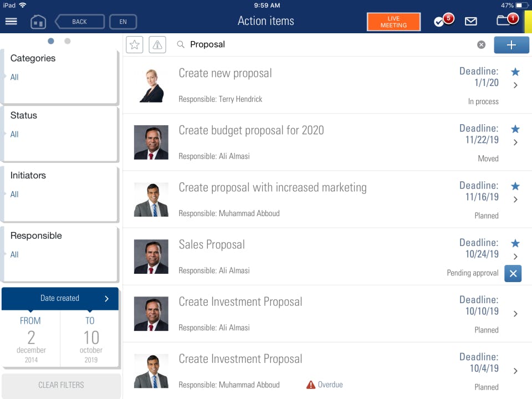This screenshot has width=532, height=399.
Task: Switch language with the EN button
Action: pos(123,22)
